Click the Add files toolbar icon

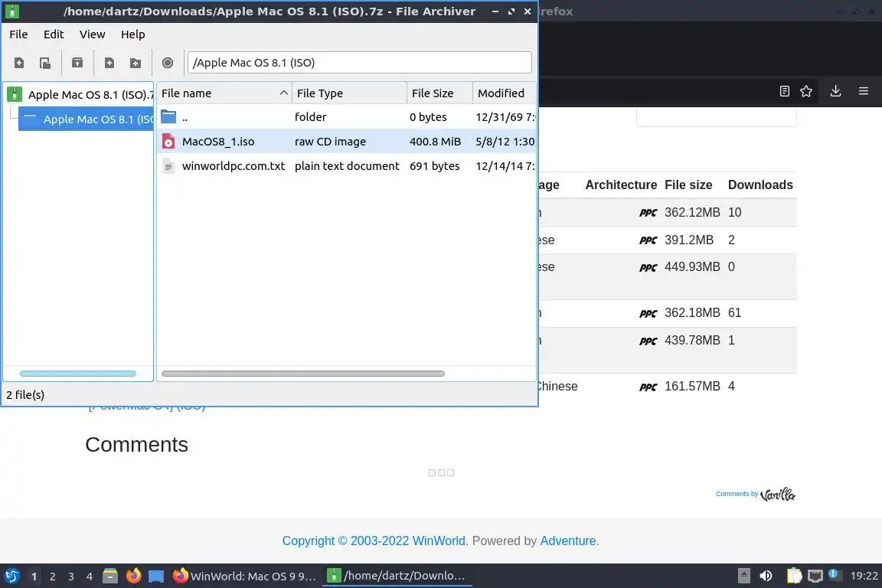click(109, 63)
